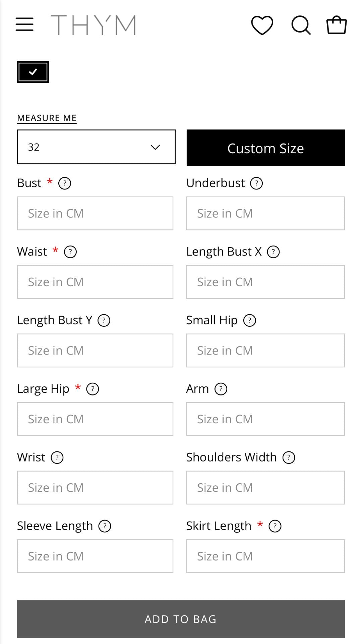Open the Measure Me link
The height and width of the screenshot is (644, 362).
point(47,118)
